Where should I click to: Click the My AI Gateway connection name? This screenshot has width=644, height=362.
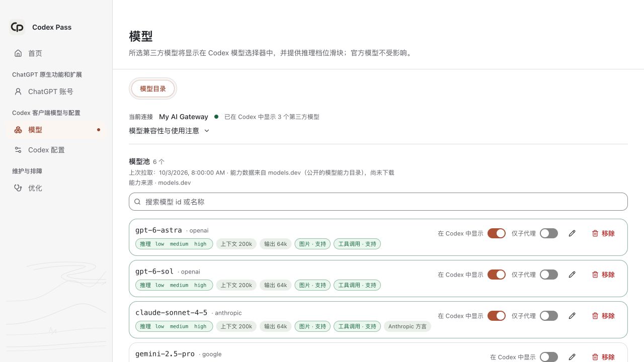(184, 117)
